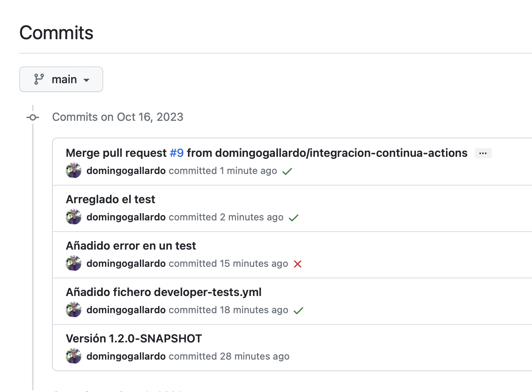The image size is (532, 392).
Task: Open the Arreglado el test commit
Action: coord(110,199)
